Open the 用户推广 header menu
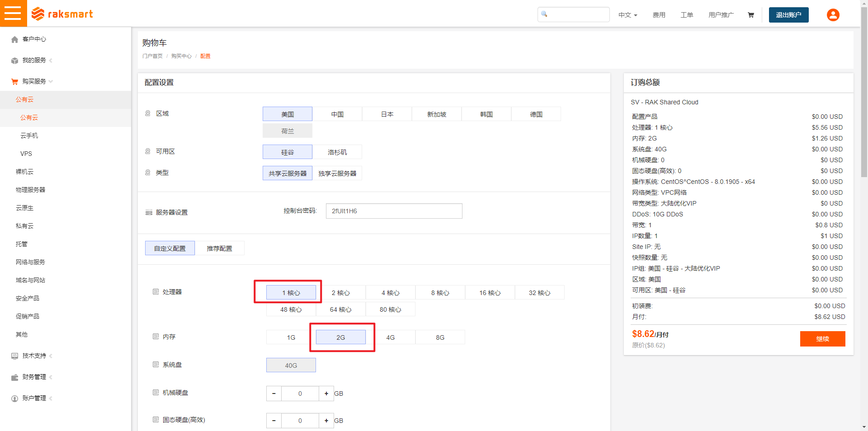This screenshot has width=868, height=431. point(721,15)
